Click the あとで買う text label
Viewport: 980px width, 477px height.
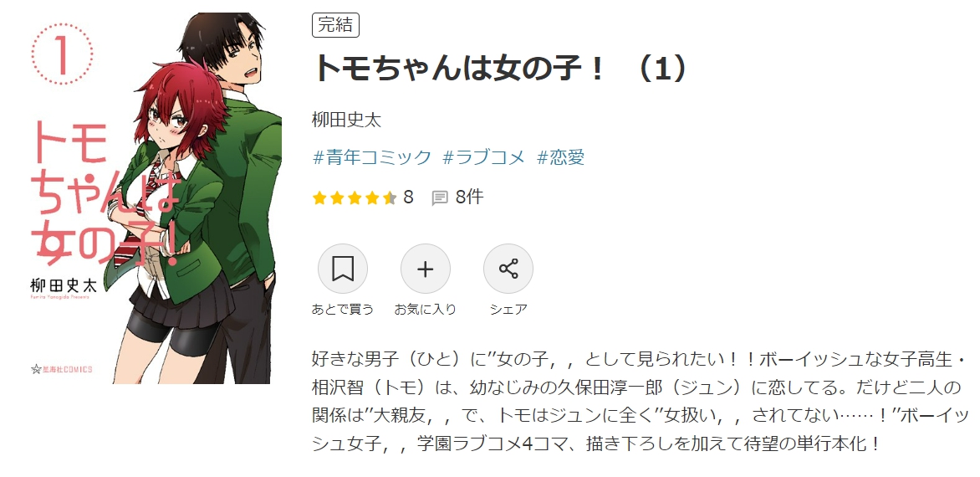(x=343, y=309)
